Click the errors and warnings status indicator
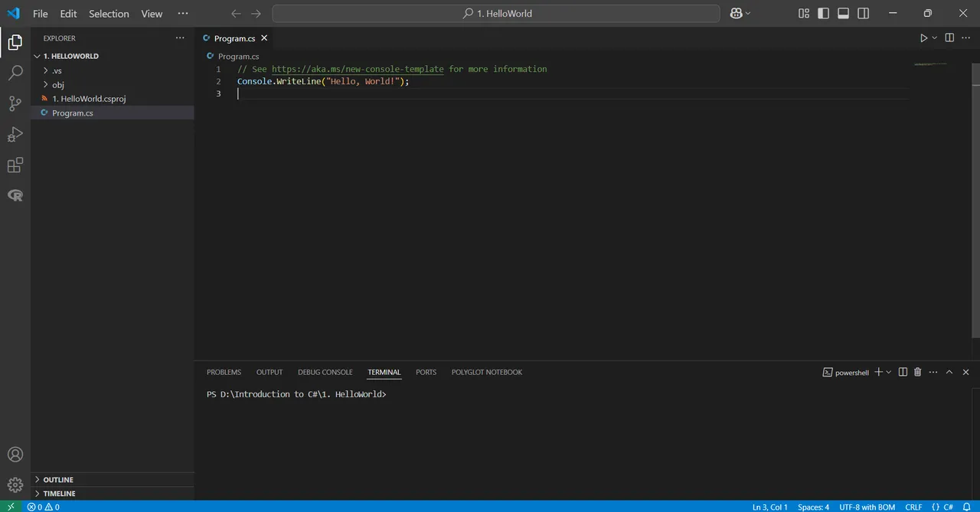Image resolution: width=980 pixels, height=512 pixels. [44, 507]
